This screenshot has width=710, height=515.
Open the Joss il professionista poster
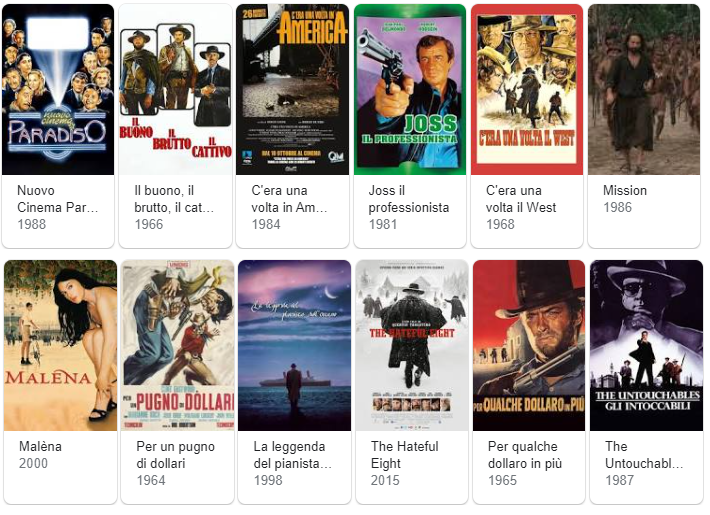click(410, 90)
